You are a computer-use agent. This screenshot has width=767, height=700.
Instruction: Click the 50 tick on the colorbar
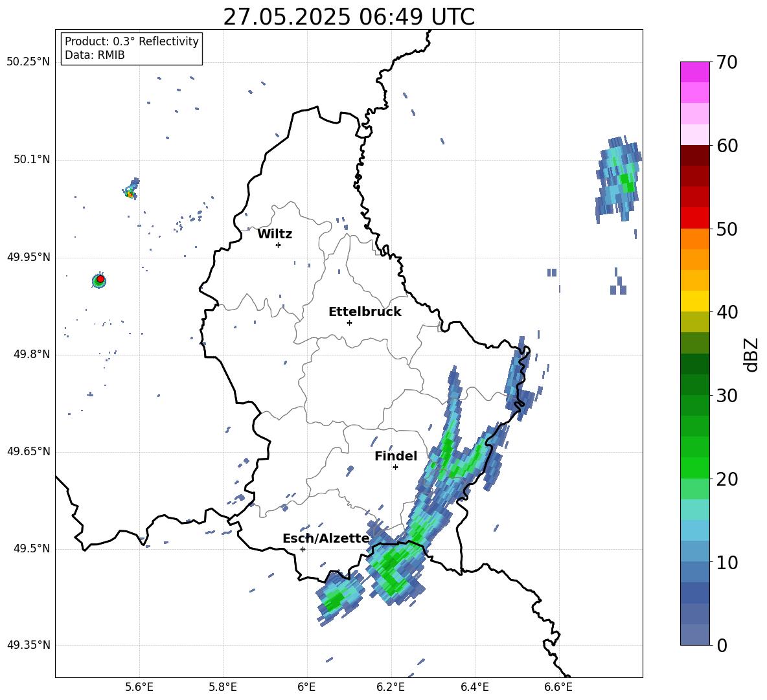tap(727, 229)
